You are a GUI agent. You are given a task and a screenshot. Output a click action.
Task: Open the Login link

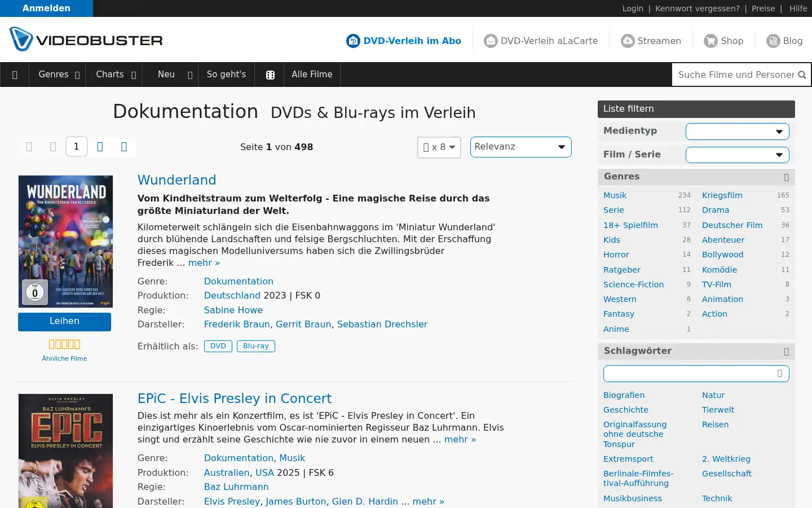tap(633, 8)
